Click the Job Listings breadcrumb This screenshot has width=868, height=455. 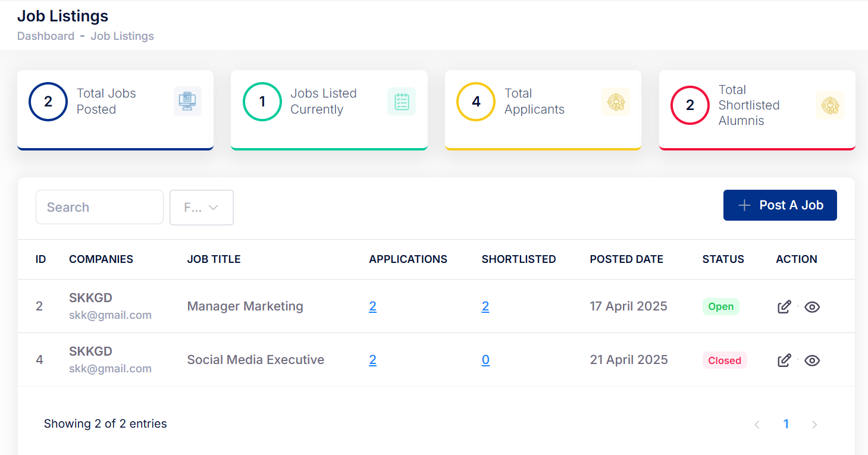pyautogui.click(x=122, y=36)
